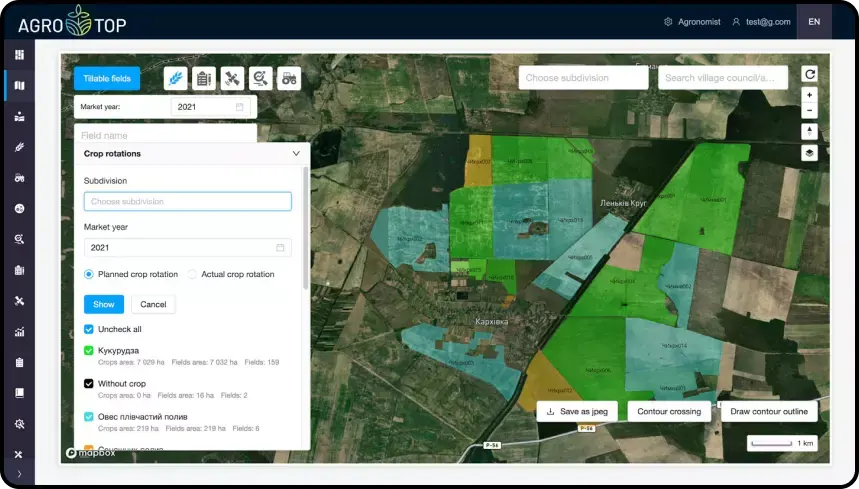Screen dimensions: 859x489
Task: Click Save as jpeg button
Action: pyautogui.click(x=577, y=411)
